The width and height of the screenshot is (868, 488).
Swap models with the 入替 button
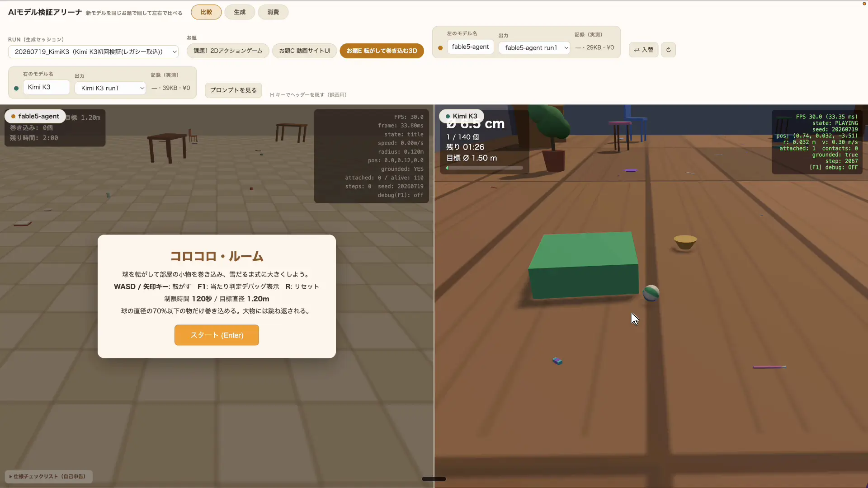[643, 50]
